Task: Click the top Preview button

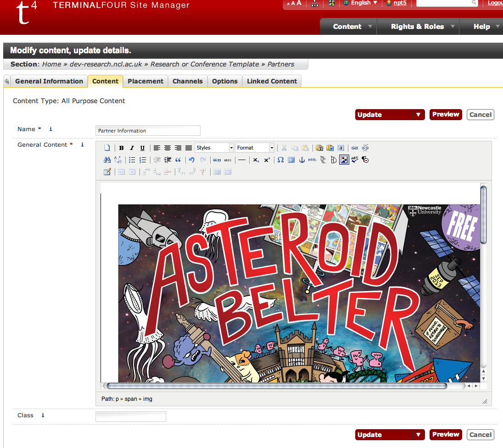Action: tap(445, 115)
